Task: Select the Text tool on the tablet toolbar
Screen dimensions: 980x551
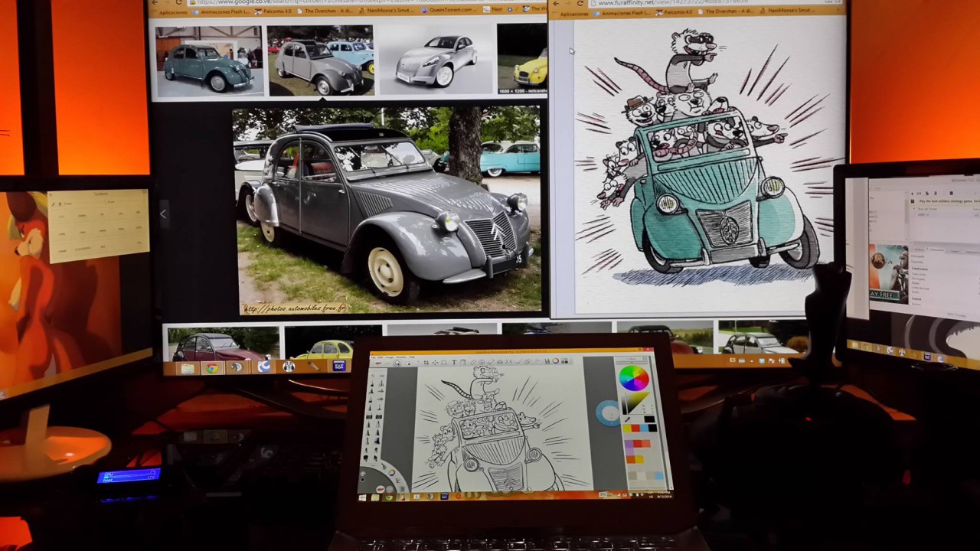Action: tap(453, 363)
